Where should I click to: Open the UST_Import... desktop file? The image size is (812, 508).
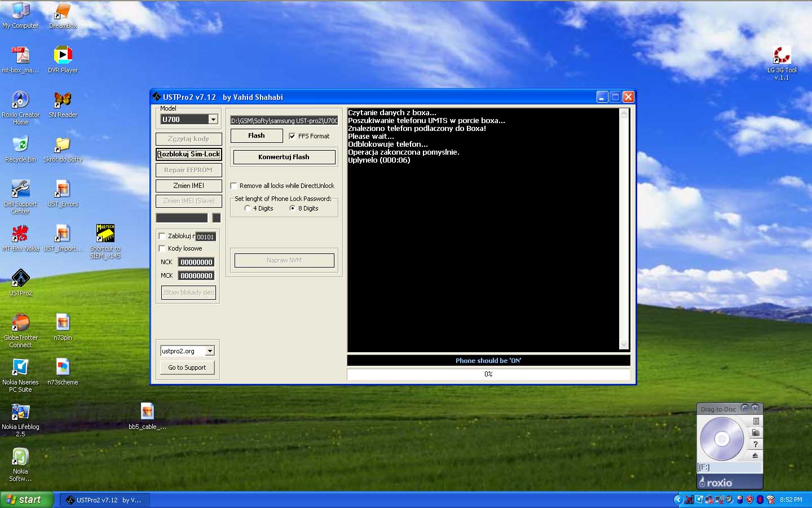pos(63,234)
